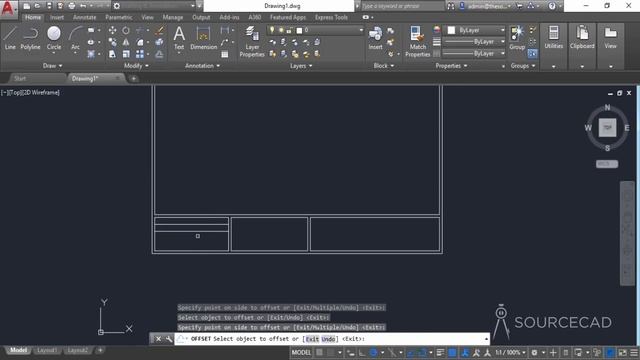640x360 pixels.
Task: Click the Scale tool in Modify panel
Action: click(126, 54)
